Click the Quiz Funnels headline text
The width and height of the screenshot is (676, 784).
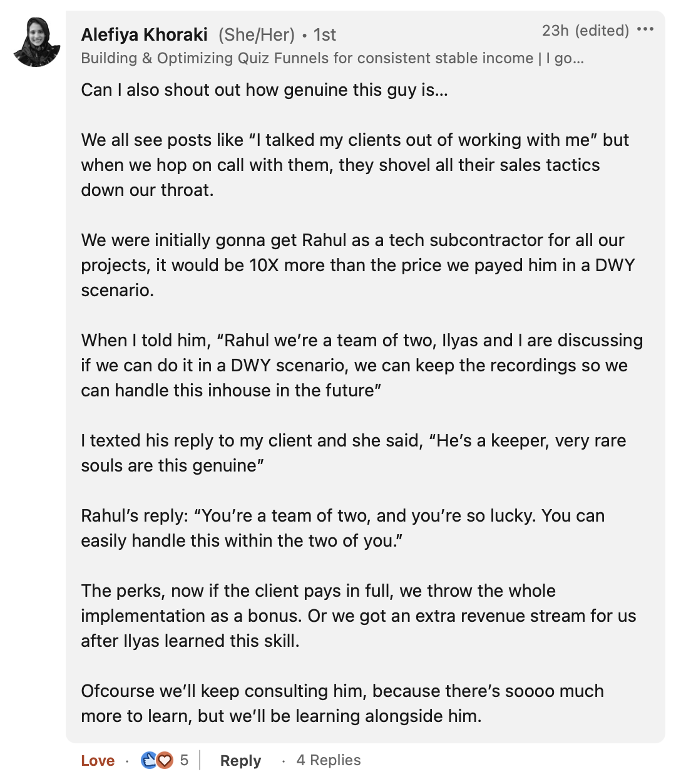click(x=332, y=58)
